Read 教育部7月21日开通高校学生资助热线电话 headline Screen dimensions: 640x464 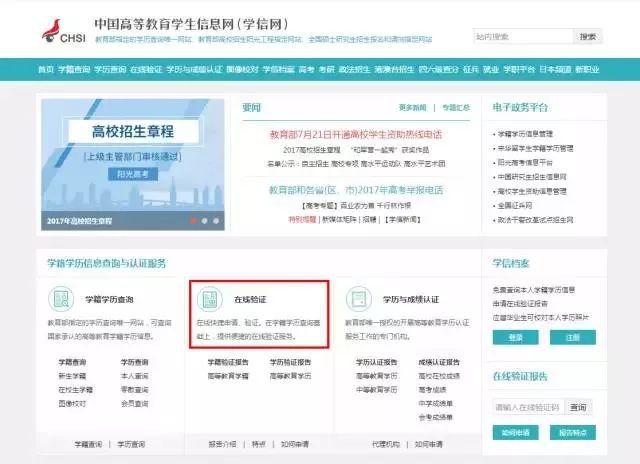(356, 134)
